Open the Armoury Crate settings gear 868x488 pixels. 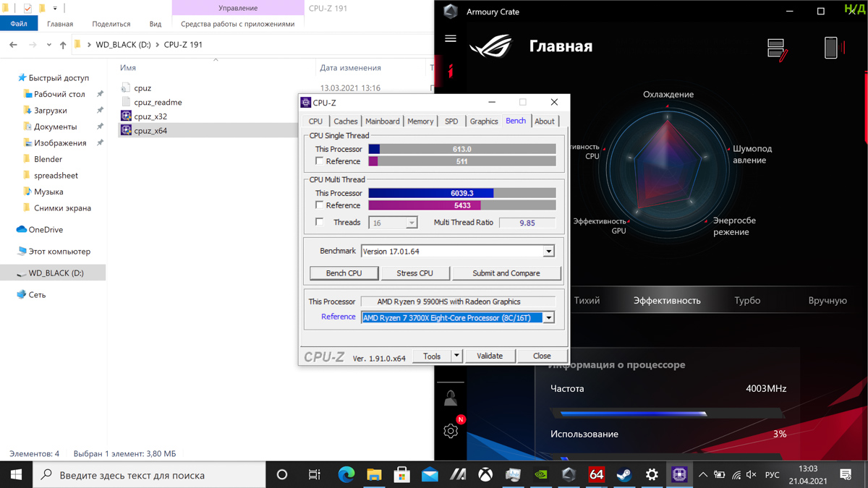pos(451,431)
